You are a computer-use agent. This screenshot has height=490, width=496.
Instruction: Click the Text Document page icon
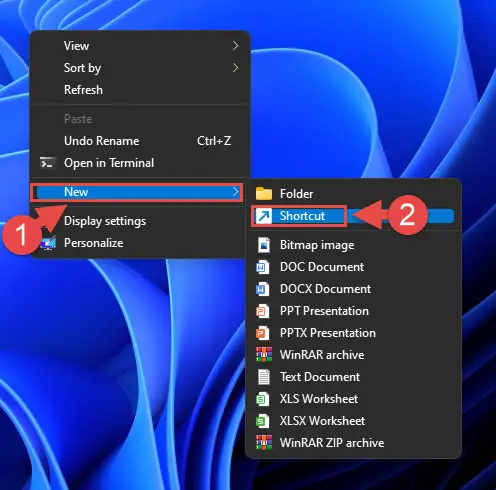point(264,377)
